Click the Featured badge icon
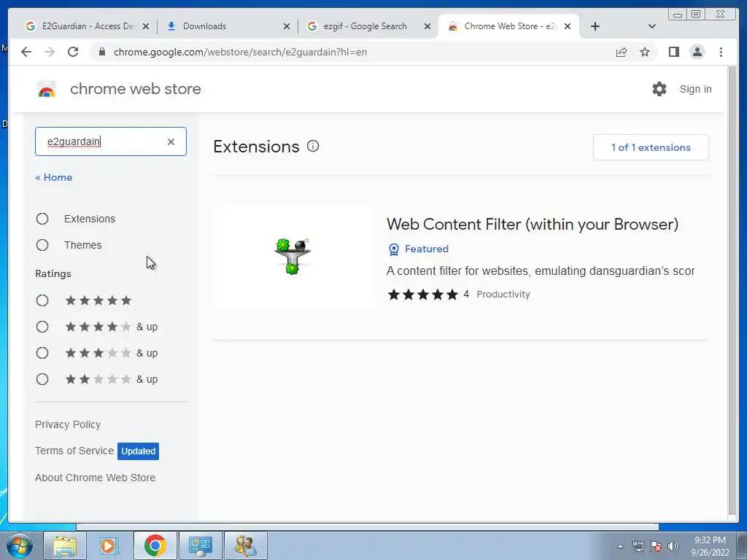This screenshot has width=747, height=560. 394,249
